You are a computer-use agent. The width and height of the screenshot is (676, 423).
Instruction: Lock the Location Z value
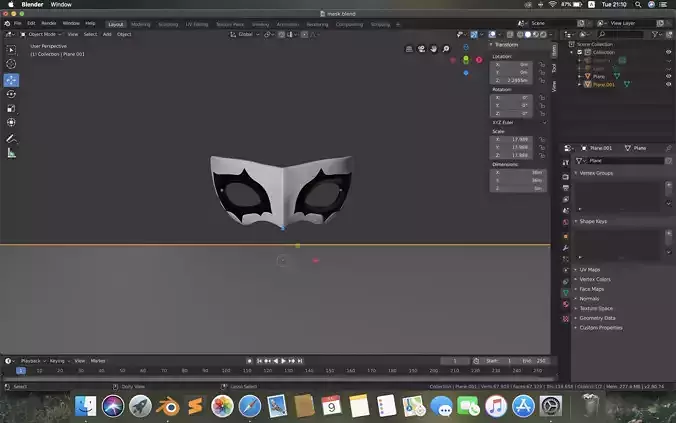542,80
